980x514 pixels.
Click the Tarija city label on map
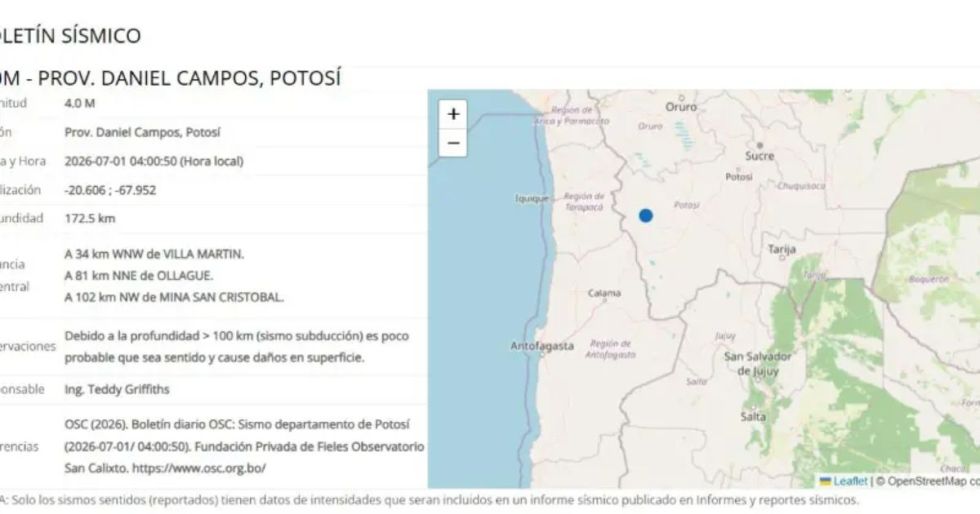[x=782, y=249]
